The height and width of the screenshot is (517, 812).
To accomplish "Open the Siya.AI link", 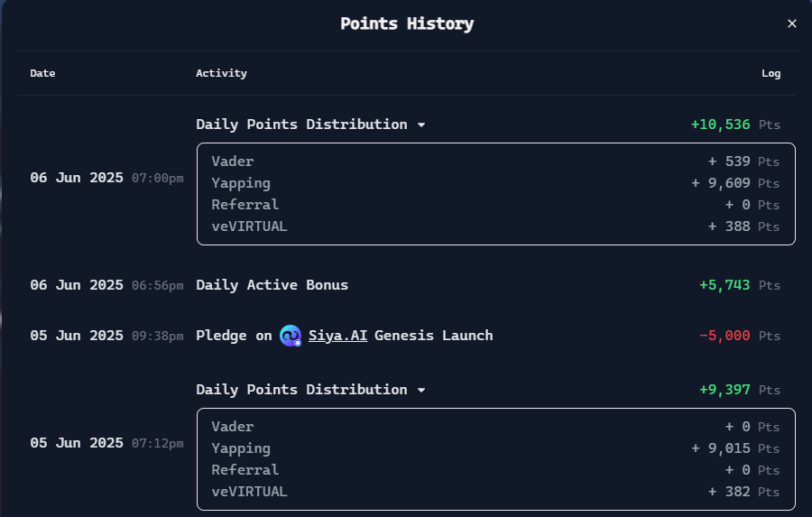I will 337,336.
